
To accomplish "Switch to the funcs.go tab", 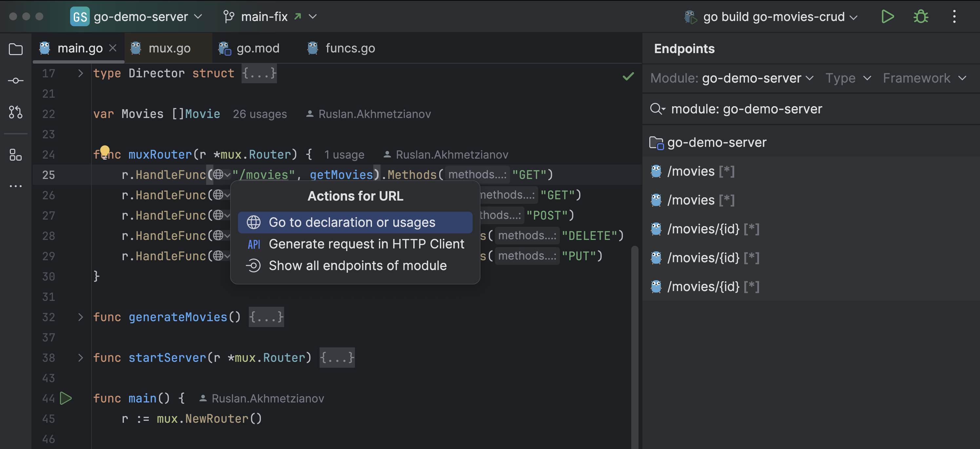I will (341, 48).
